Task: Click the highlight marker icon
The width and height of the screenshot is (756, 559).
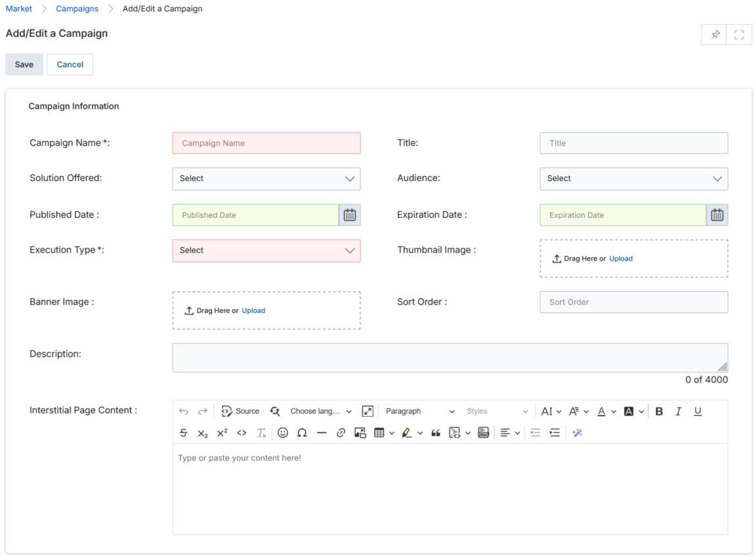Action: tap(407, 433)
